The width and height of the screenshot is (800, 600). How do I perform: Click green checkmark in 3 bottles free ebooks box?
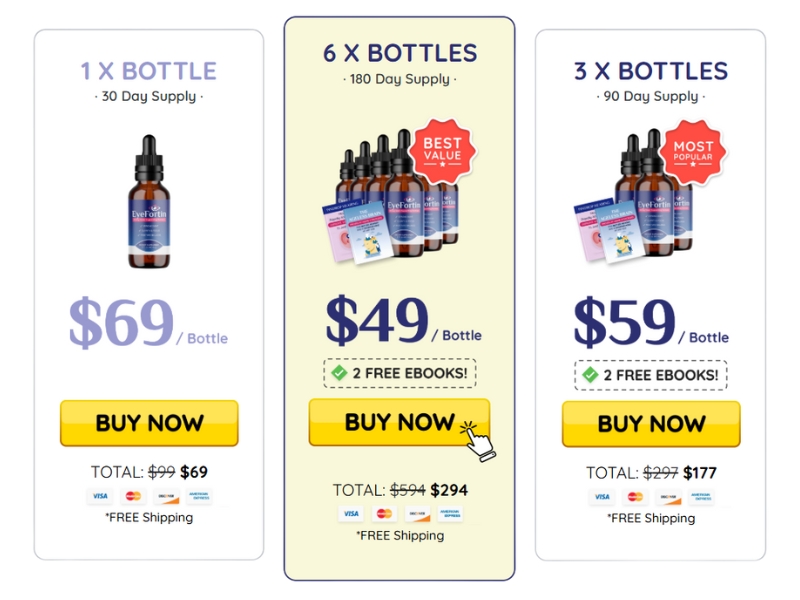pyautogui.click(x=590, y=375)
